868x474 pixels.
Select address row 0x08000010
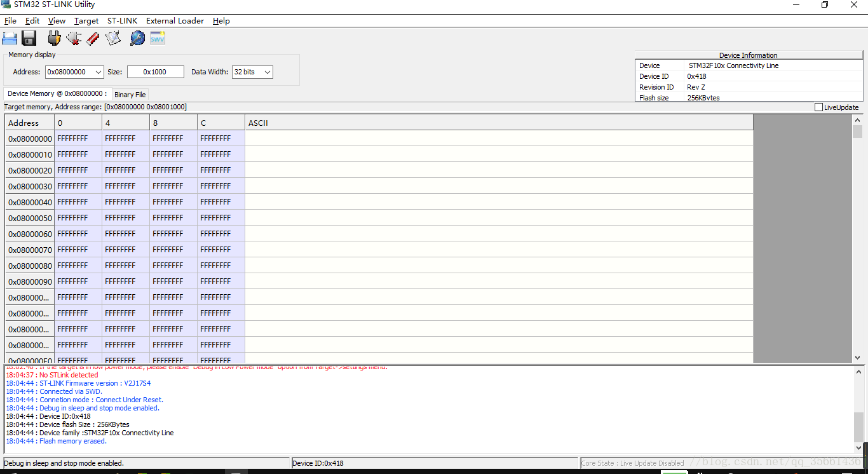(x=30, y=154)
